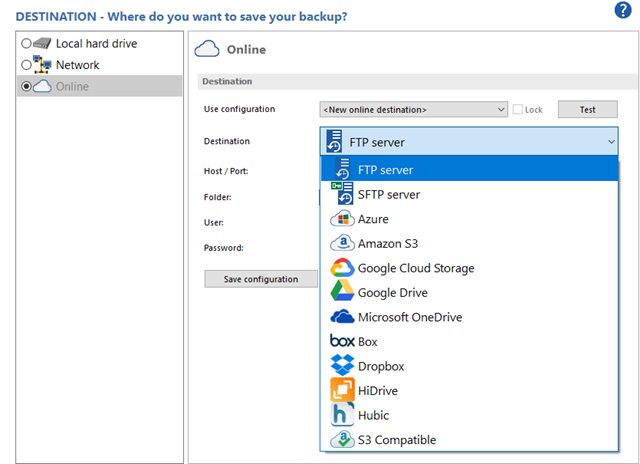Viewport: 640px width, 464px height.
Task: Click the Microsoft OneDrive cloud icon
Action: tap(342, 317)
